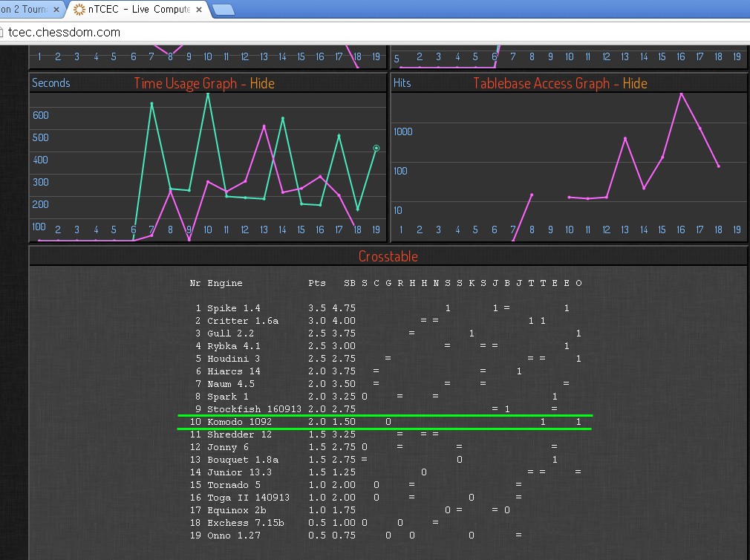The width and height of the screenshot is (750, 560).
Task: Select the "Critter 1.6a" engine row
Action: click(x=385, y=320)
